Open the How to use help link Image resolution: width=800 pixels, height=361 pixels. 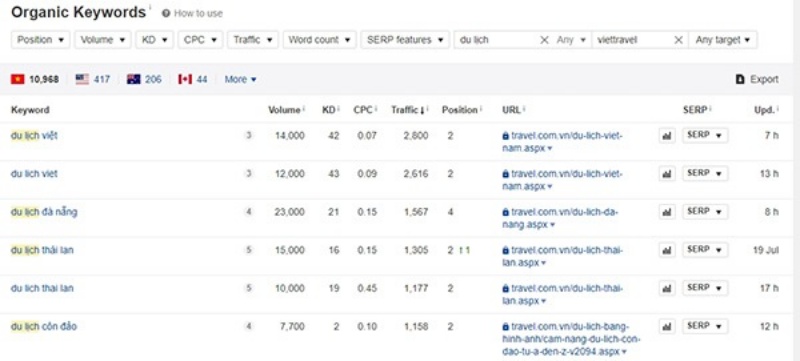tap(192, 14)
